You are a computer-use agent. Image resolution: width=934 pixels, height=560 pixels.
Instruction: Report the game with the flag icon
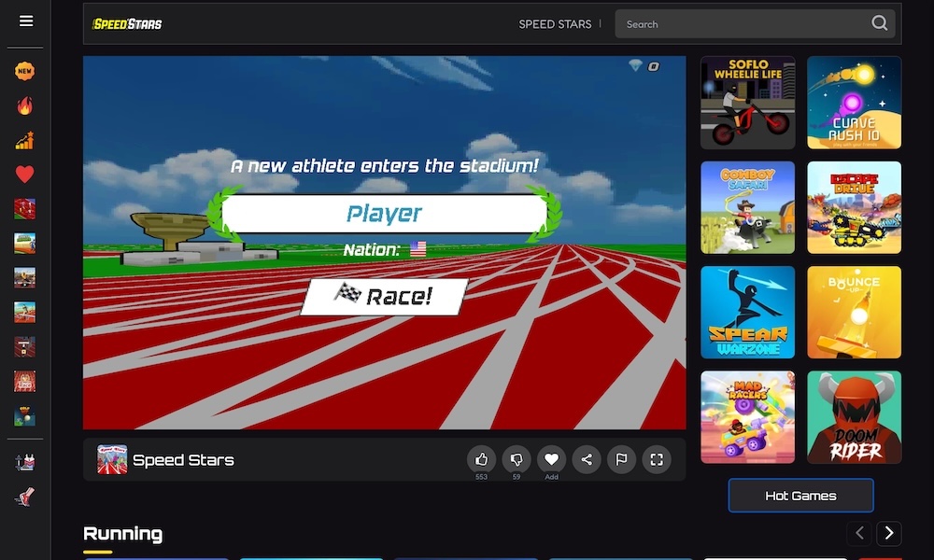[x=622, y=459]
